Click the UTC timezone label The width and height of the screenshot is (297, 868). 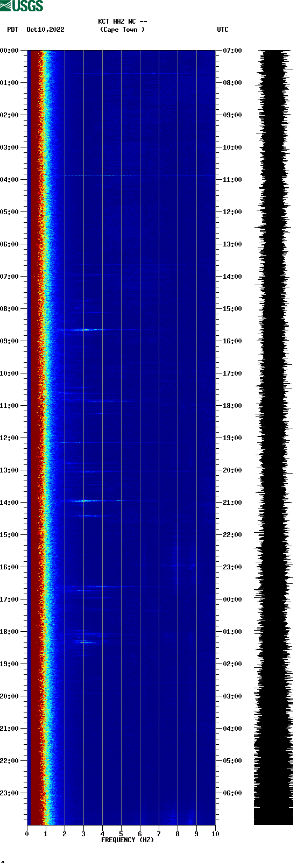223,30
